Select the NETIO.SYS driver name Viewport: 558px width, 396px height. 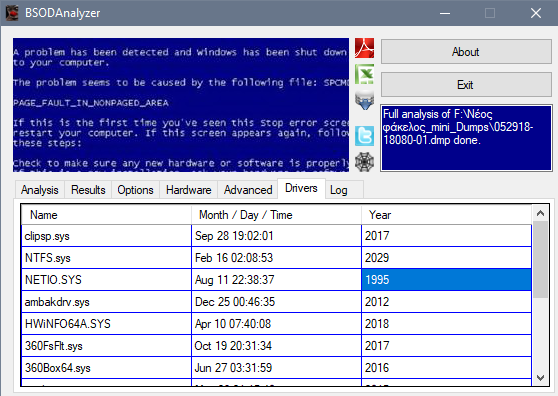pyautogui.click(x=106, y=280)
